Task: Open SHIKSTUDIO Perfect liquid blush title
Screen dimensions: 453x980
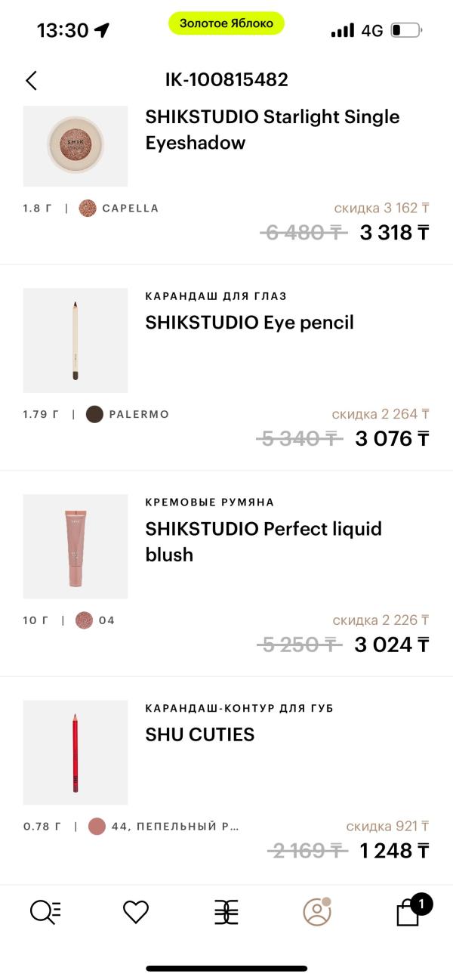Action: (x=263, y=541)
